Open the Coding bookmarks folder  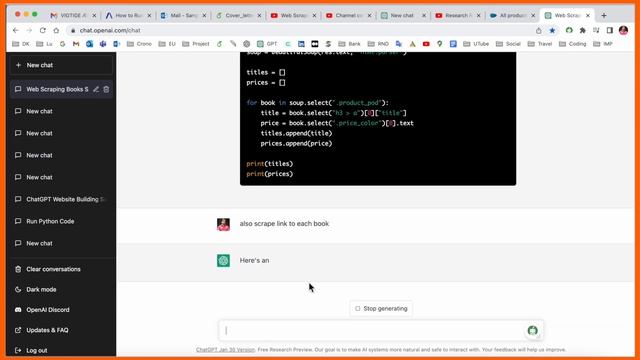572,44
